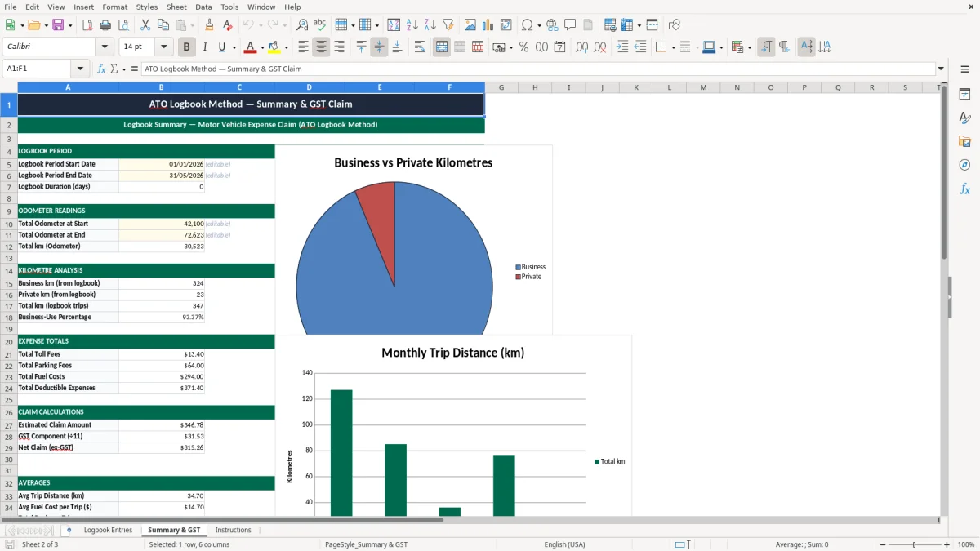980x551 pixels.
Task: Toggle Wrap Text
Action: coord(420,47)
